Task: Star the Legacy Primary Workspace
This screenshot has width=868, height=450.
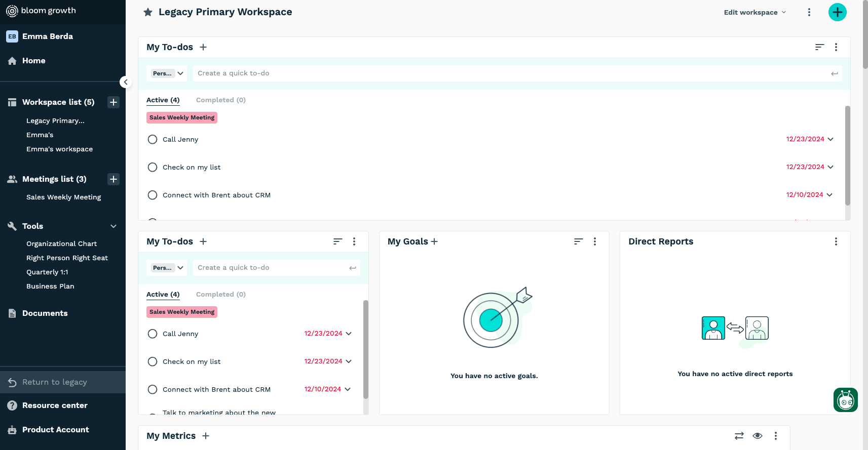Action: click(x=148, y=12)
